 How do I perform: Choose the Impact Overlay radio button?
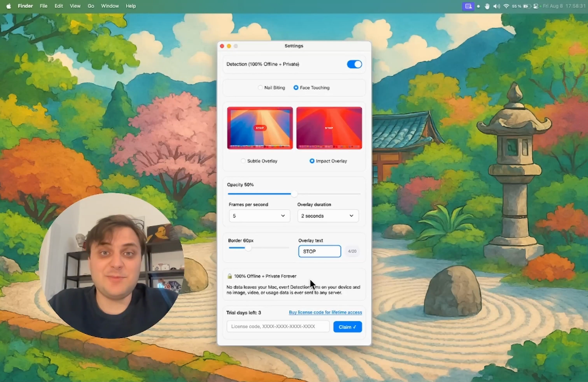[x=312, y=161]
